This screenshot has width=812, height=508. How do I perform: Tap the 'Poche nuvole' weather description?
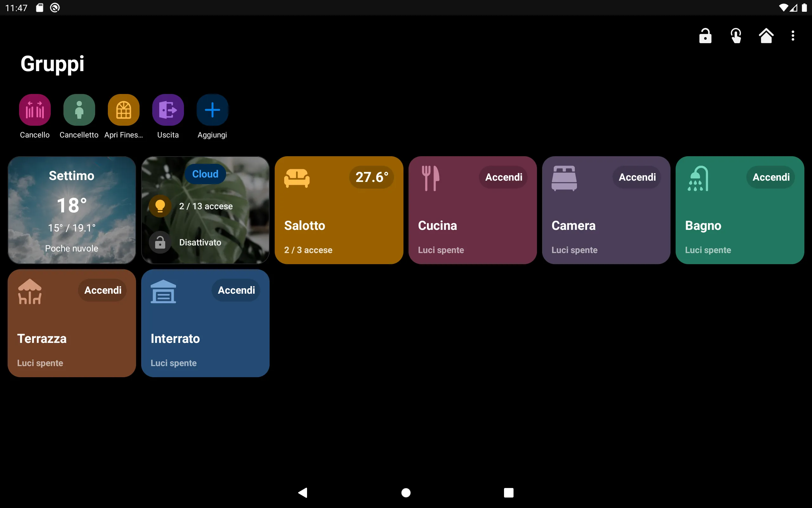point(72,249)
